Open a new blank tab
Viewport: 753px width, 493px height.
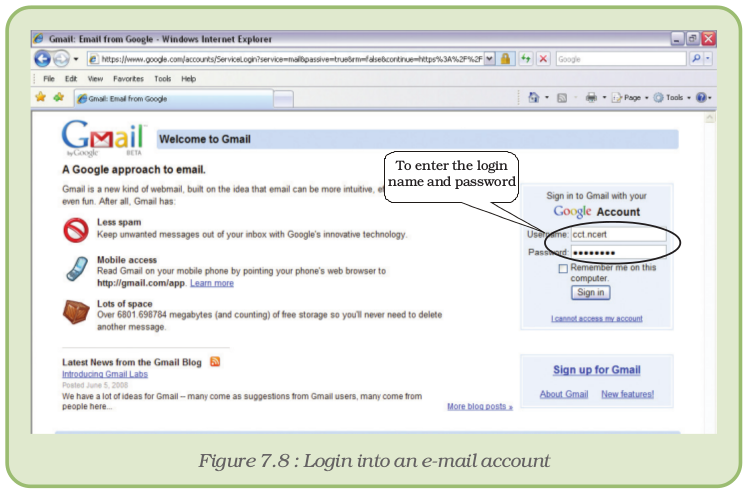tap(283, 99)
